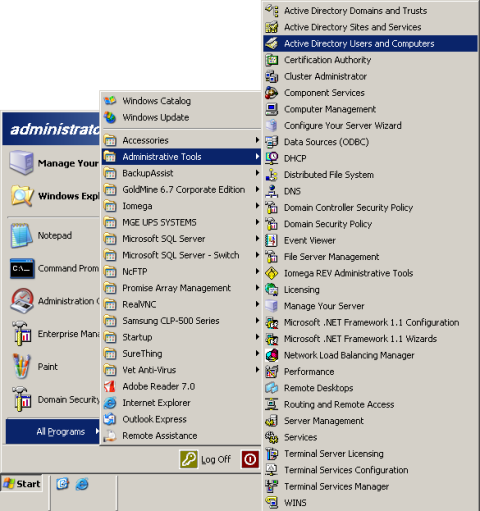
Task: Click the Cluster Administrator icon
Action: (x=272, y=76)
